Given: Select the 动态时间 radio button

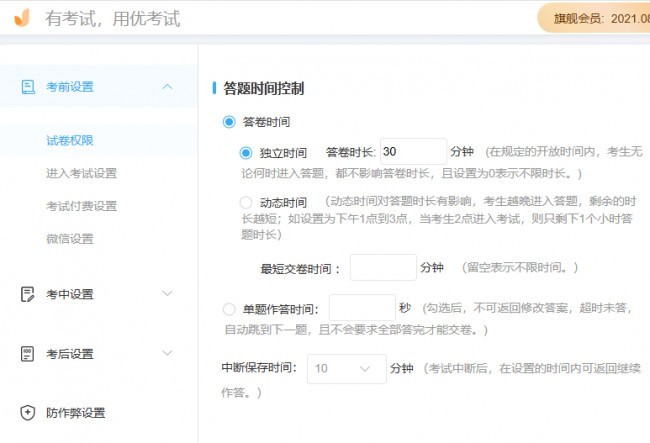Looking at the screenshot, I should [245, 203].
